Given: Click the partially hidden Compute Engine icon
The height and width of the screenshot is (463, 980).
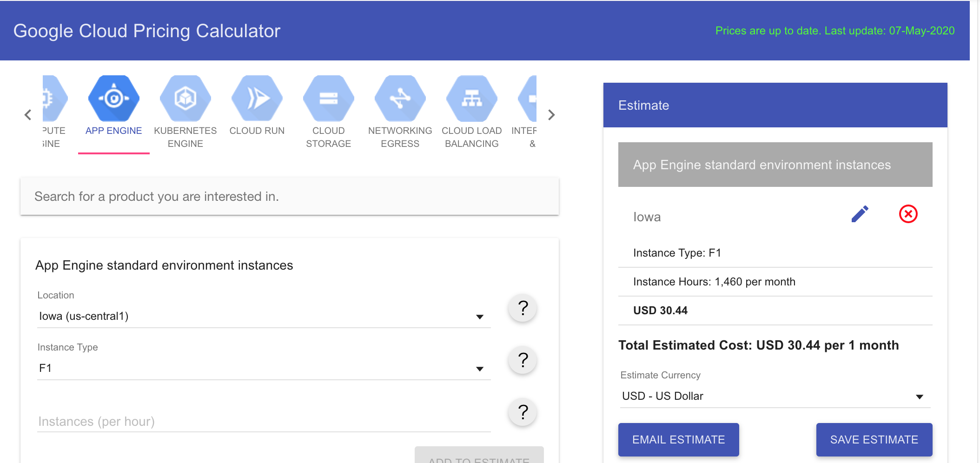Looking at the screenshot, I should pos(55,99).
